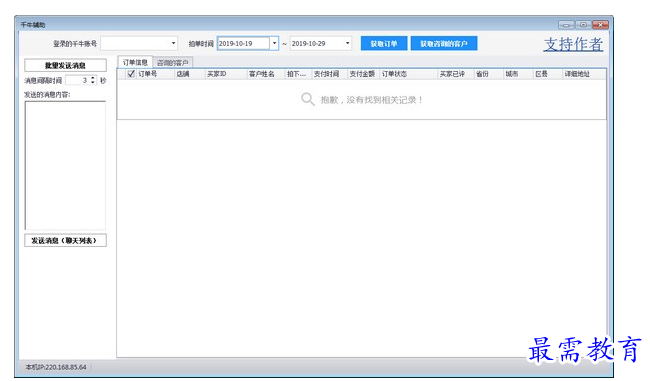Viewport: 650px width, 381px height.
Task: Toggle the select-all checkbox in table header
Action: [x=131, y=74]
